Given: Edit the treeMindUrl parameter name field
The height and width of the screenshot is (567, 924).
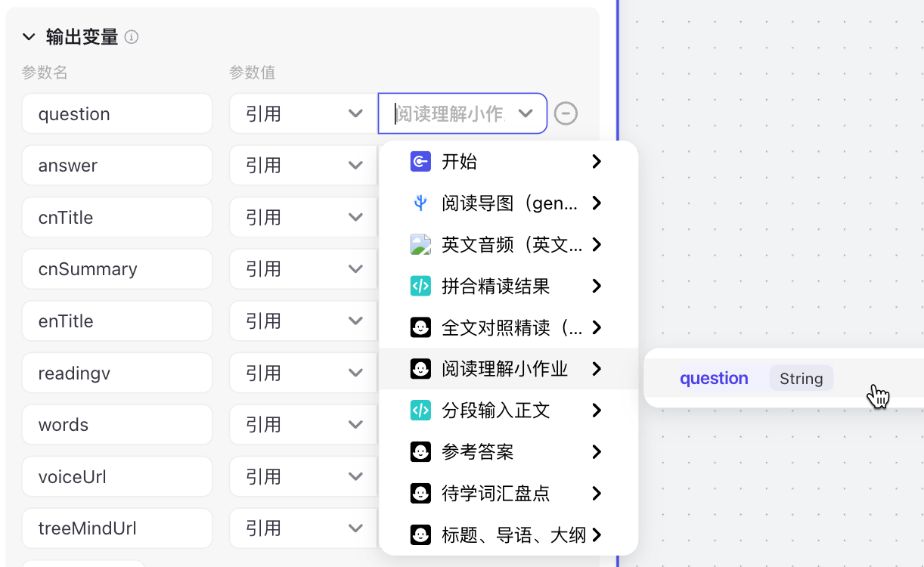Looking at the screenshot, I should [x=117, y=528].
